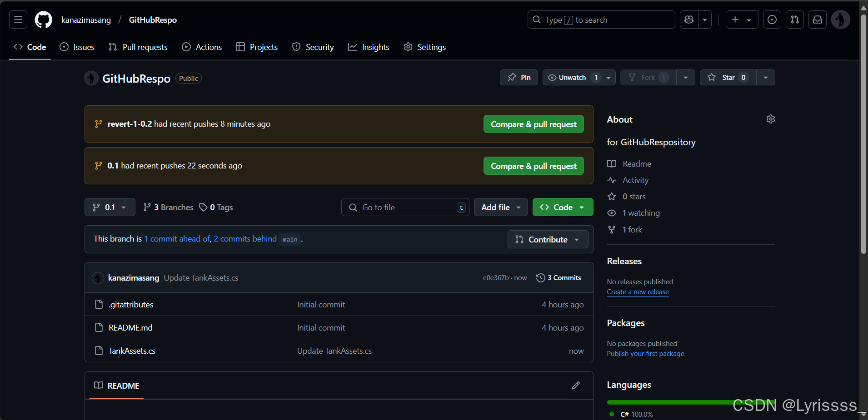This screenshot has width=868, height=420.
Task: Click the disabled Fork button
Action: coord(649,78)
